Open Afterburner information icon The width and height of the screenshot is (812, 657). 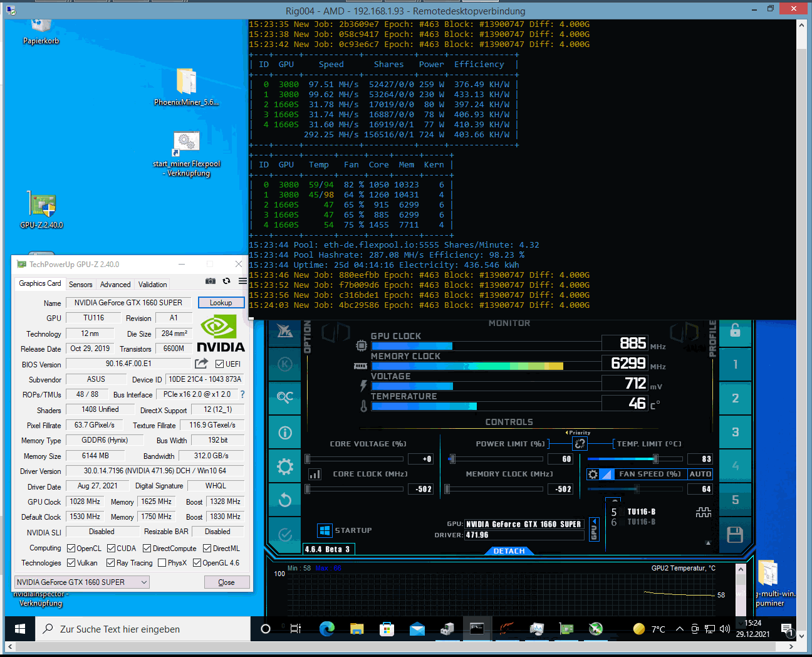[285, 432]
